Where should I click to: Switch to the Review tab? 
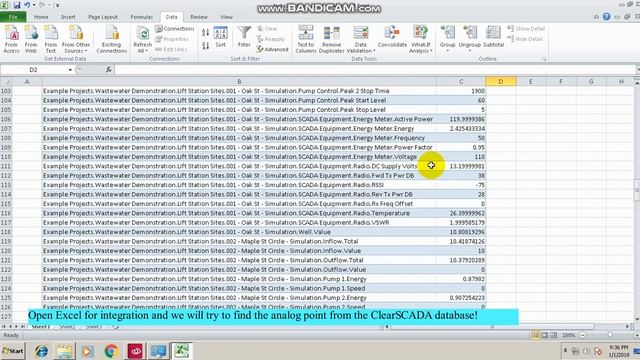pos(199,17)
